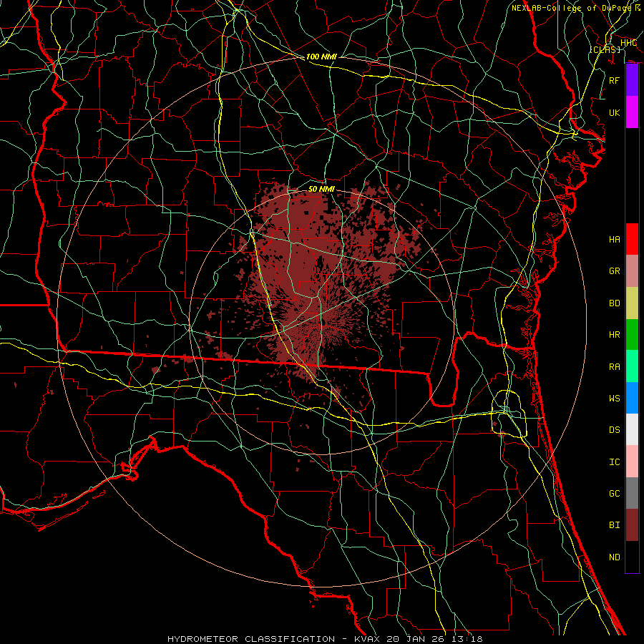Click the BI legend label
The height and width of the screenshot is (644, 644).
(x=615, y=525)
